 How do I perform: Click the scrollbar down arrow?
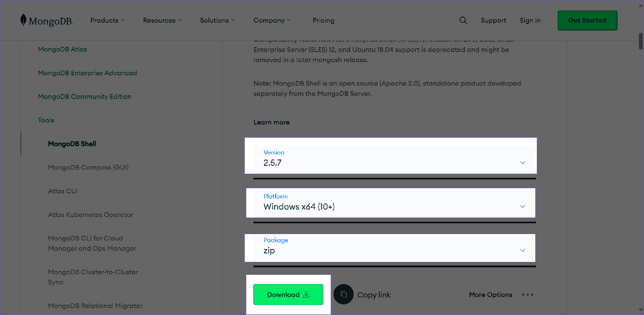[x=641, y=310]
